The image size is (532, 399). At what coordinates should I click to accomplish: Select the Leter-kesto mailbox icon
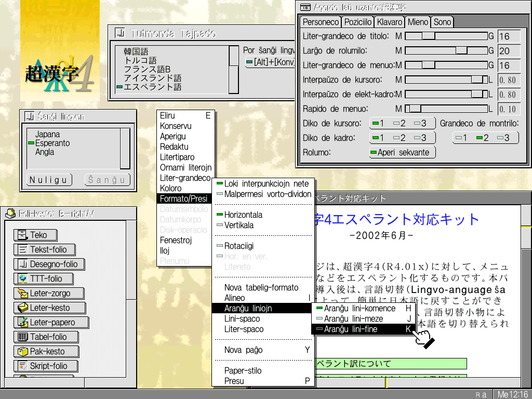[22, 308]
